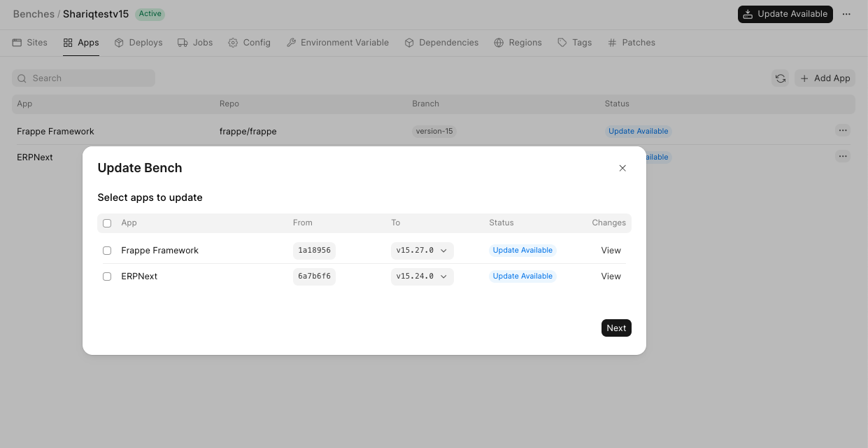The height and width of the screenshot is (448, 868).
Task: Open the bench three-dots menu at top
Action: click(846, 14)
